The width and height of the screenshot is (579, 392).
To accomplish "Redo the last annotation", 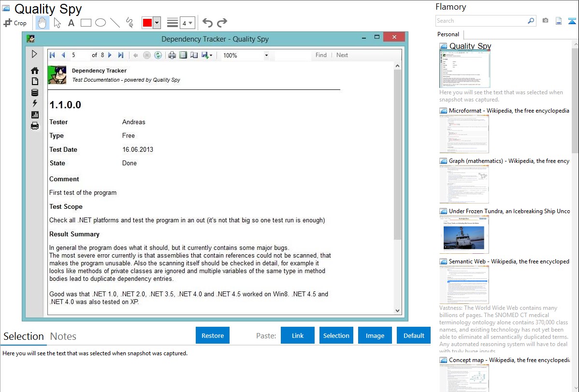I will click(x=222, y=23).
